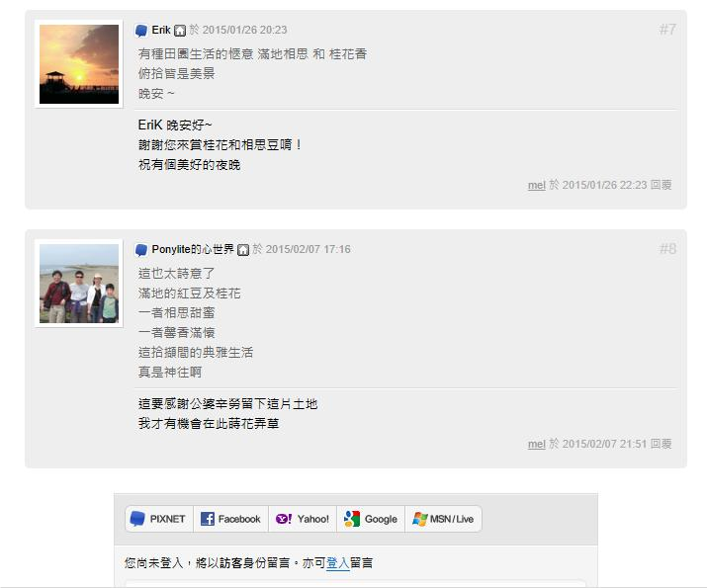
Task: Click comment number #7
Action: pos(667,30)
